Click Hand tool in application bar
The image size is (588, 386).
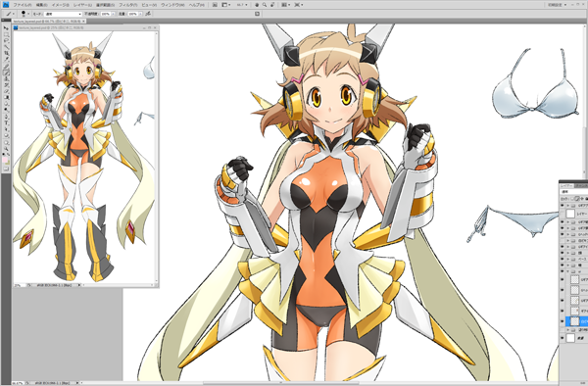click(257, 5)
